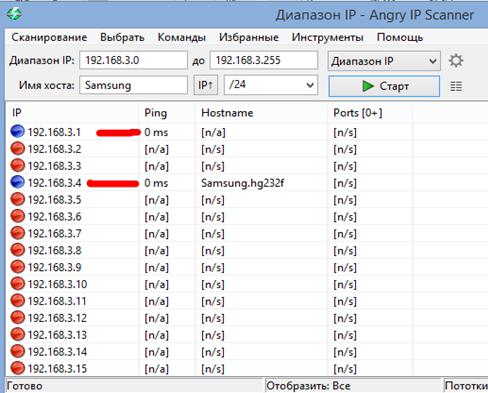Click red status icon of 192.168.3.3

tap(17, 165)
